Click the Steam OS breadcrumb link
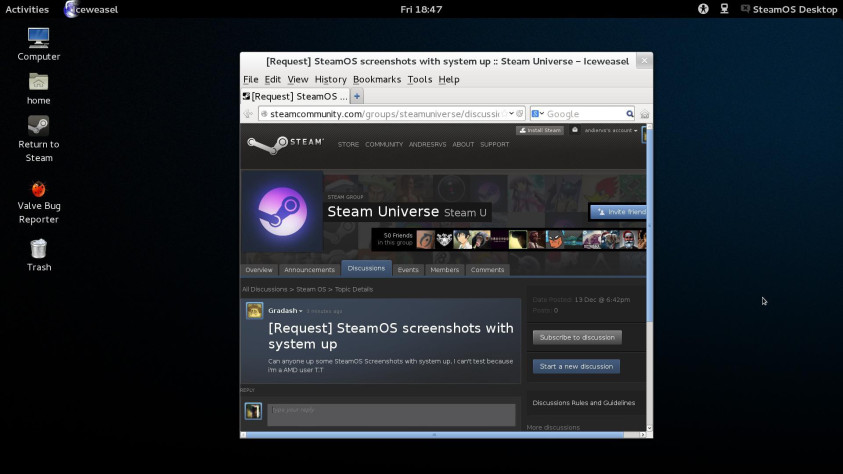This screenshot has width=843, height=474. [x=311, y=289]
